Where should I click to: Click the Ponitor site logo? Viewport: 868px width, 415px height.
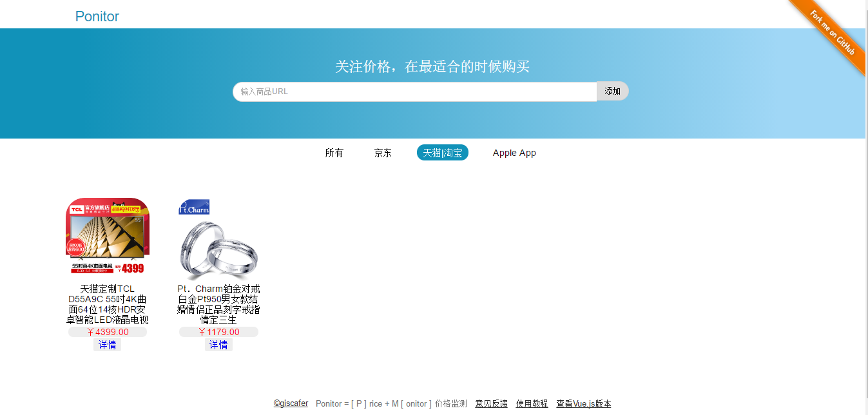97,17
